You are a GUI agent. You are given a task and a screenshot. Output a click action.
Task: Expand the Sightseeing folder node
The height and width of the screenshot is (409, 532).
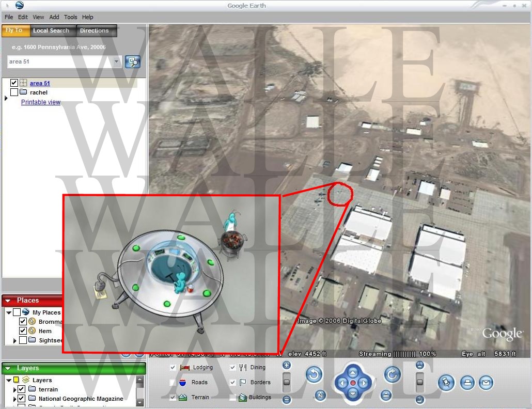point(14,340)
